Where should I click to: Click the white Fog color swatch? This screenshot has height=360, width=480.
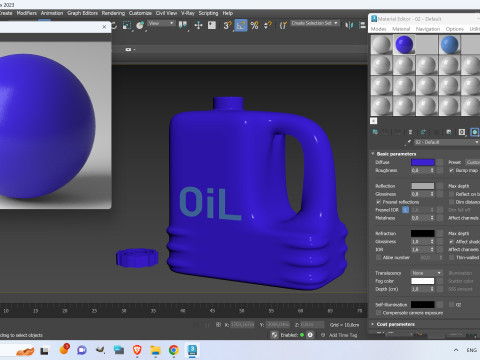423,281
